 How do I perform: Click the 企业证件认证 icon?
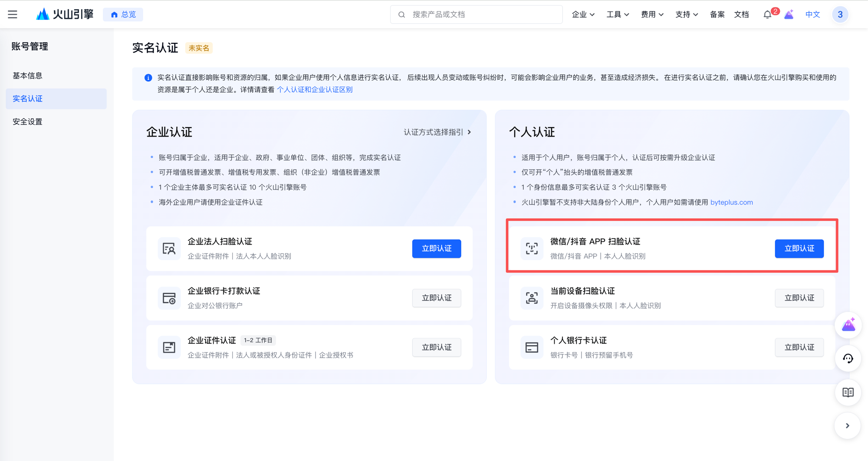pyautogui.click(x=169, y=347)
